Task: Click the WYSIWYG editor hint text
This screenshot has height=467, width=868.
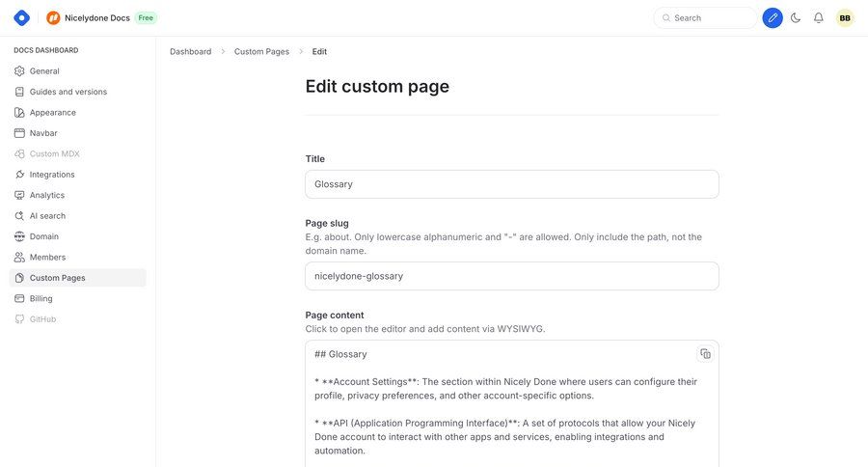Action: tap(425, 329)
